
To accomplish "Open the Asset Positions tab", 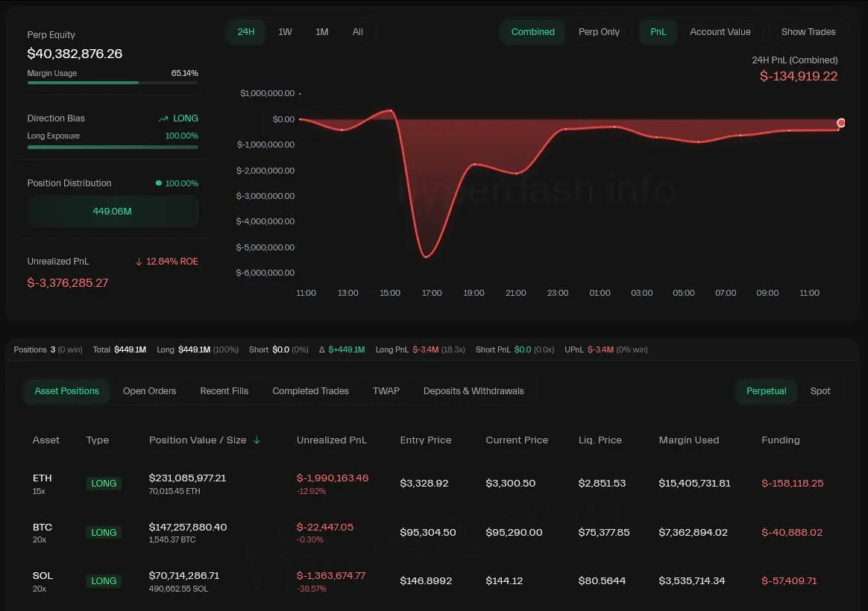I will [66, 391].
